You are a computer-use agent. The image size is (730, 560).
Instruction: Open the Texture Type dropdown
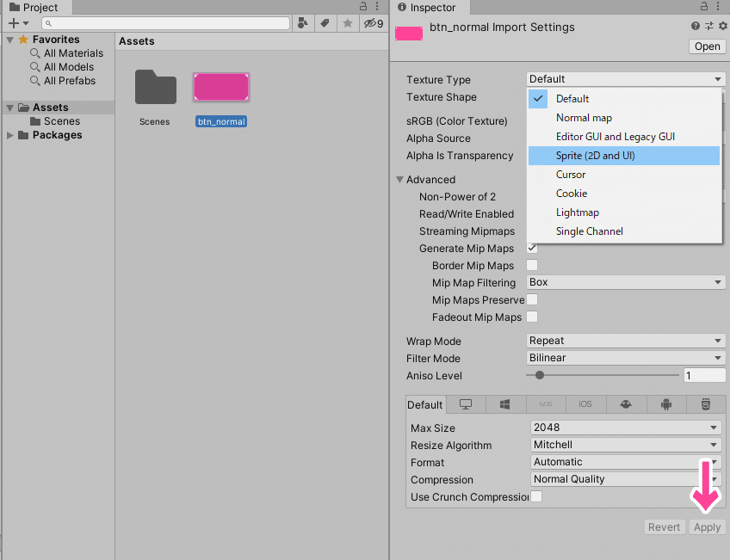[626, 79]
